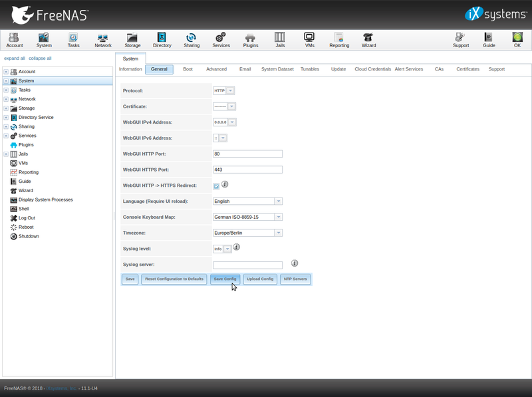Image resolution: width=532 pixels, height=397 pixels.
Task: Expand Tasks node in sidebar tree
Action: 6,90
